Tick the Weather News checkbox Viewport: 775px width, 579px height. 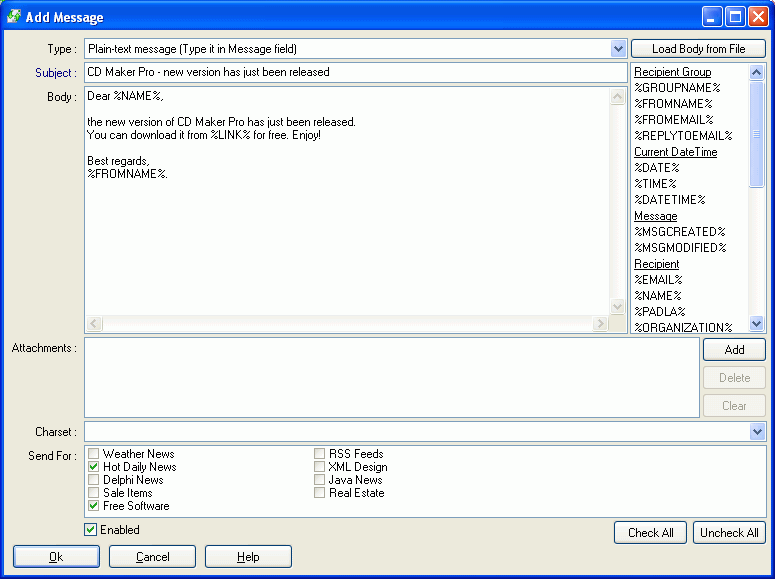pyautogui.click(x=93, y=453)
